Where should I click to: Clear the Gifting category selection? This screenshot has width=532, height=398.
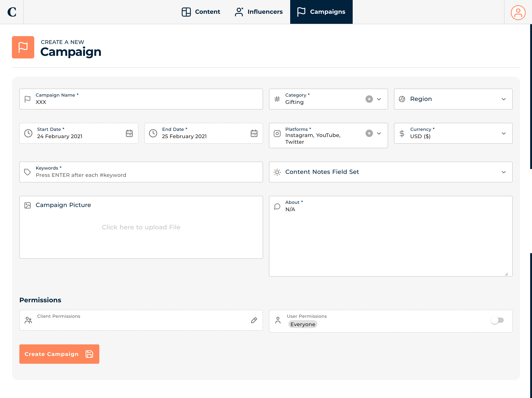point(369,99)
